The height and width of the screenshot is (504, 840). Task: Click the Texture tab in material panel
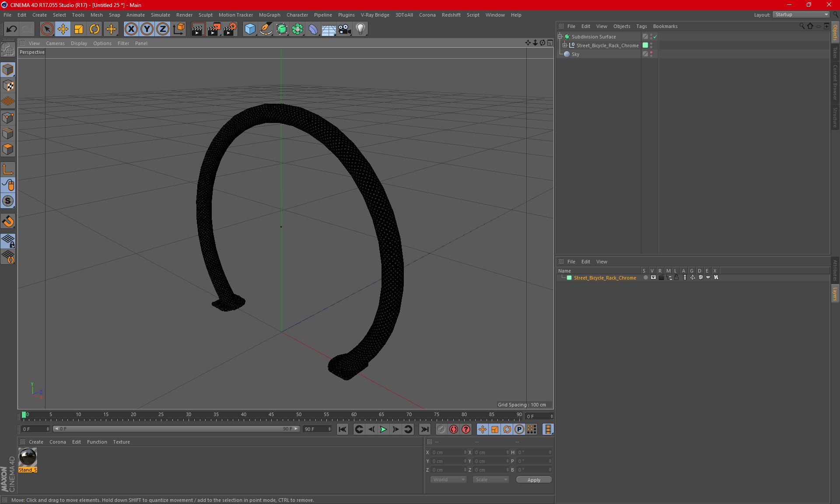tap(121, 441)
